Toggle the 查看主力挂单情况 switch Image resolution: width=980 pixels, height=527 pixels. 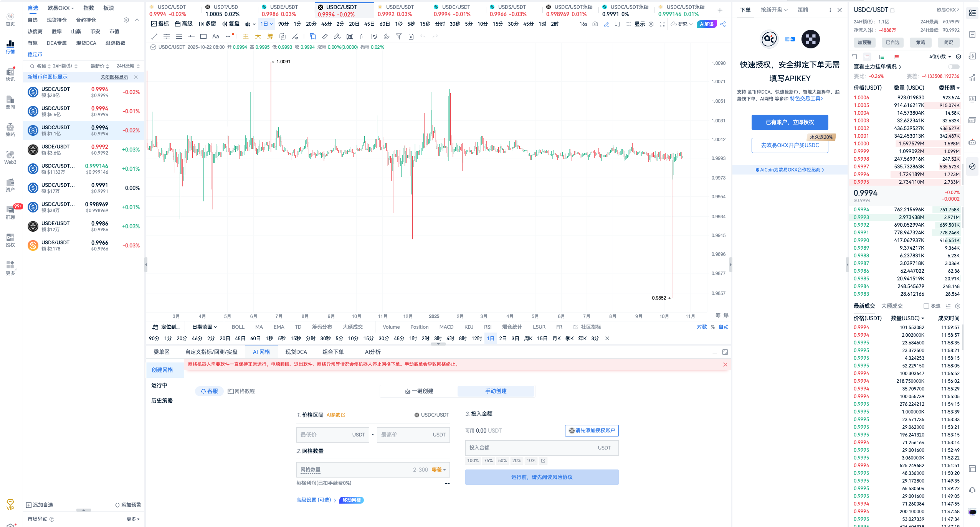tap(954, 67)
